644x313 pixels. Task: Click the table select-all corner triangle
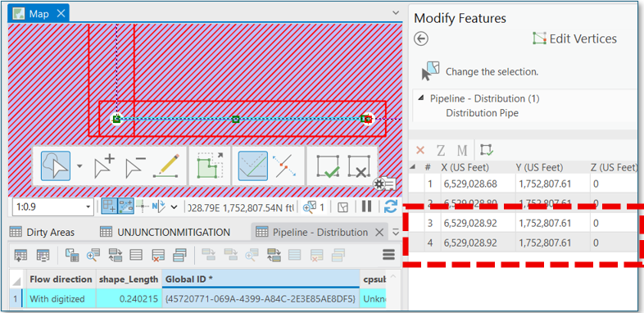(16, 280)
